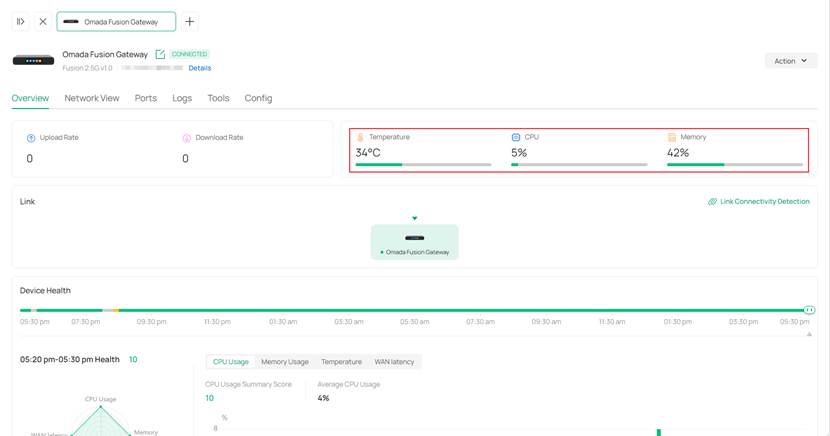Screen dimensions: 830x436
Task: Edit gateway name with pencil icon
Action: (x=160, y=54)
